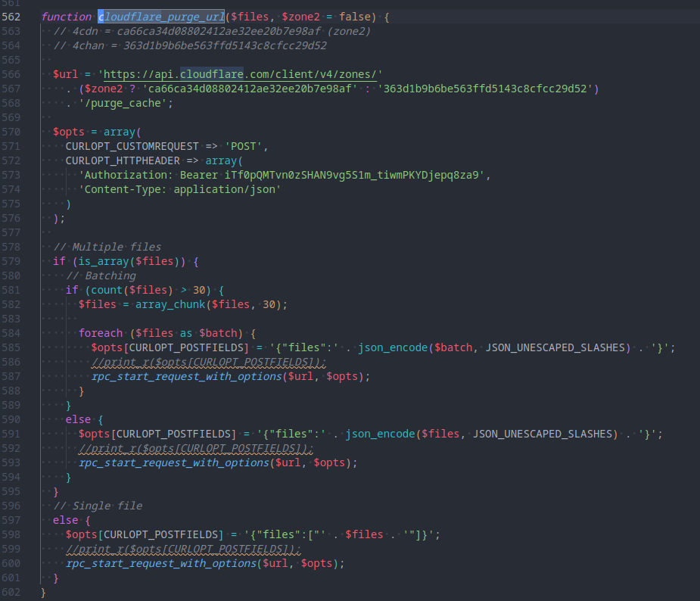Click CURLOPT_HTTPHEADER constant
The height and width of the screenshot is (601, 700).
coord(123,160)
